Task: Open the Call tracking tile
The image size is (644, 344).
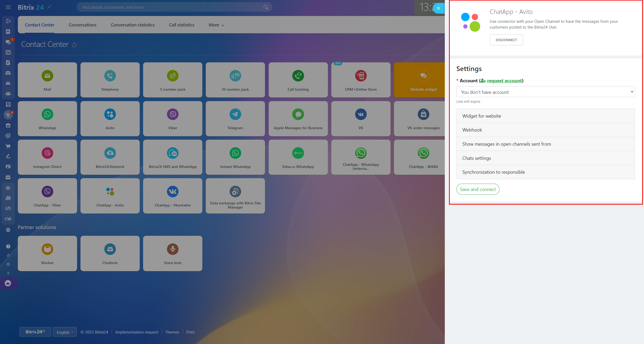Action: pos(298,80)
